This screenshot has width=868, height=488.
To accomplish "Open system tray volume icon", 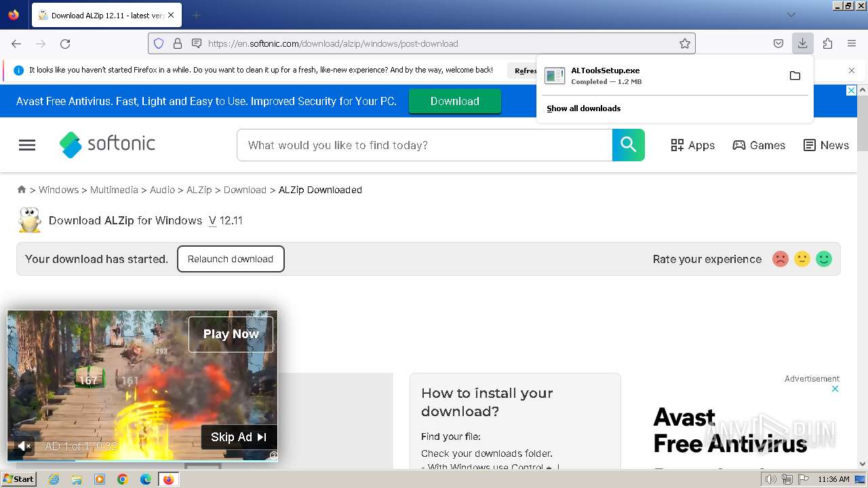I will 770,479.
